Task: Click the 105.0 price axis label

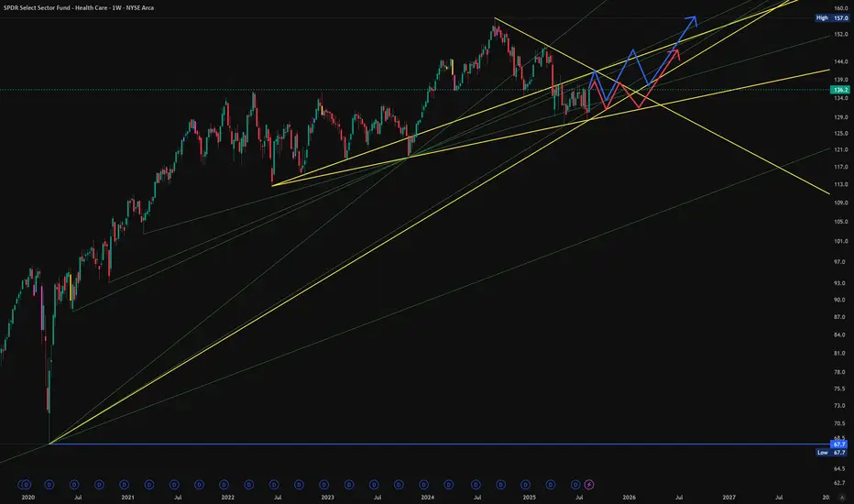Action: coord(840,221)
